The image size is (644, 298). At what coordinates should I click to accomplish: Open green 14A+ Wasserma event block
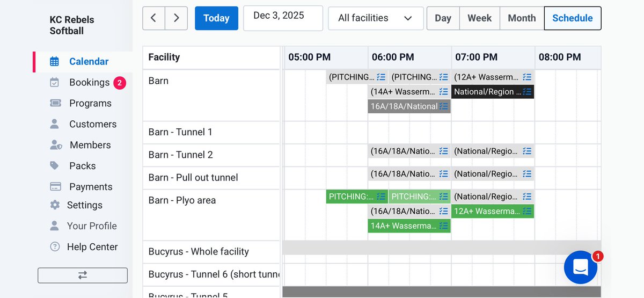[409, 226]
